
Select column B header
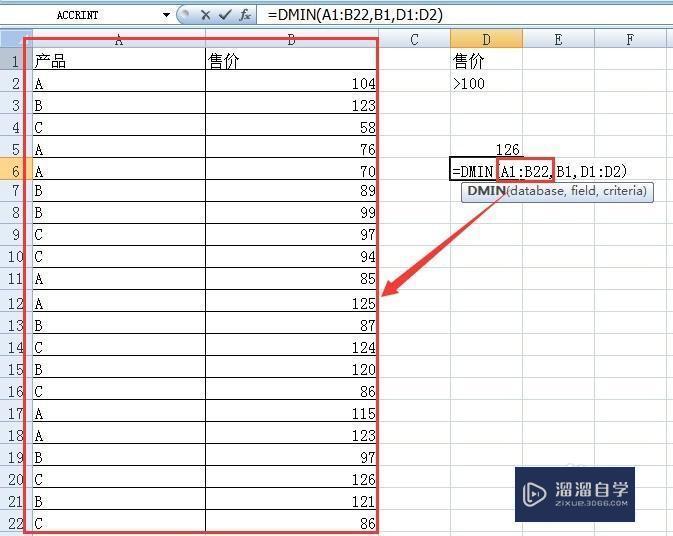[x=291, y=39]
